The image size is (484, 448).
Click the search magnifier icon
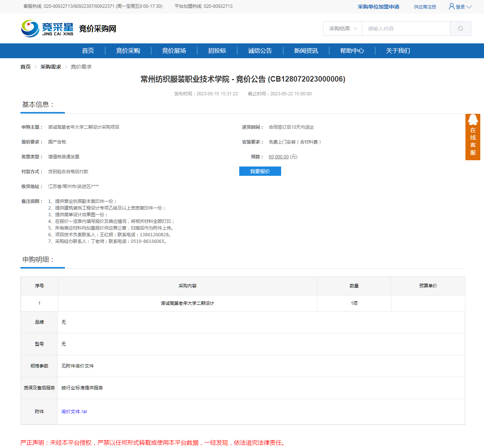[x=460, y=29]
